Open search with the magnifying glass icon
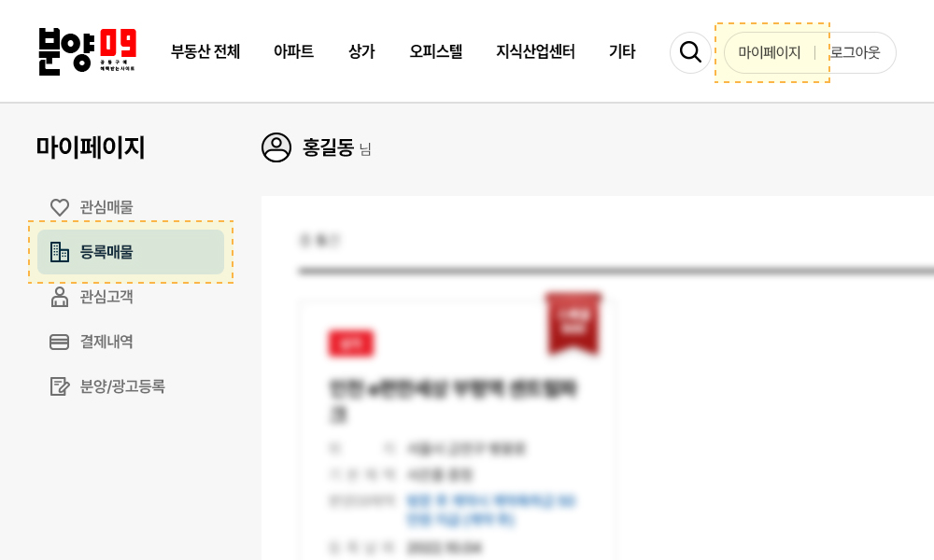934x560 pixels. point(690,52)
